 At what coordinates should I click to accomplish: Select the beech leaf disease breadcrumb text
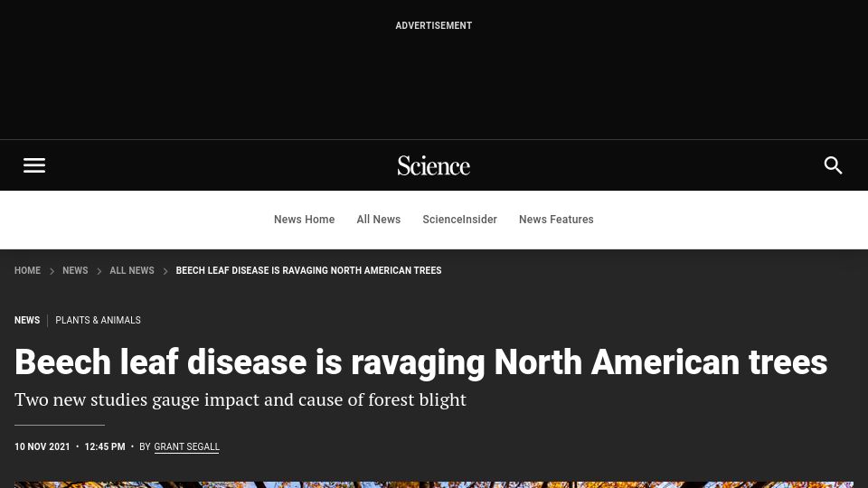point(308,270)
